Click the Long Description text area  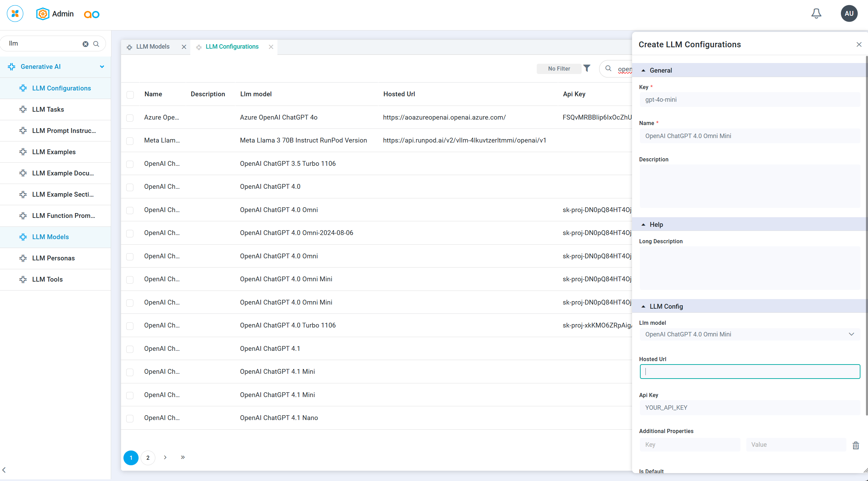click(x=750, y=268)
